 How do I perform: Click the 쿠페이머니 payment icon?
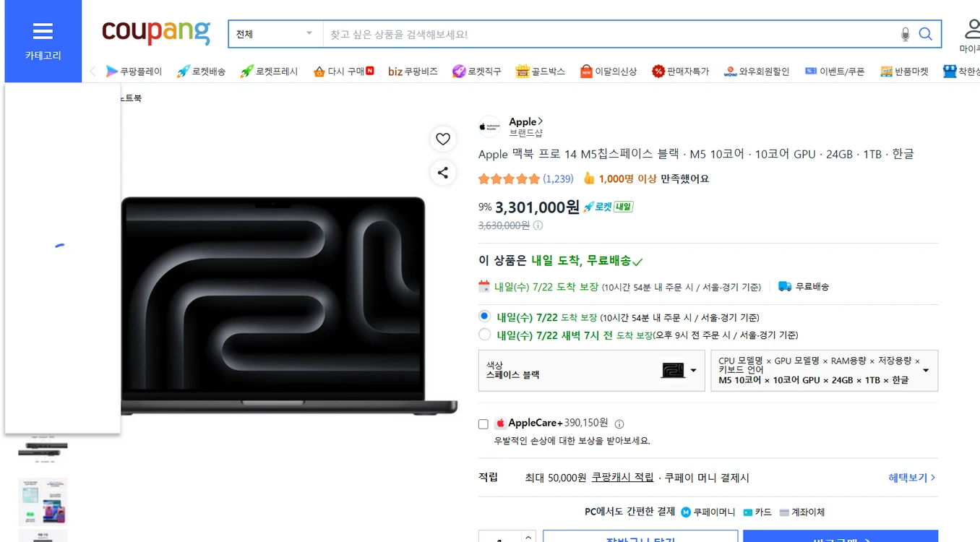[x=687, y=512]
